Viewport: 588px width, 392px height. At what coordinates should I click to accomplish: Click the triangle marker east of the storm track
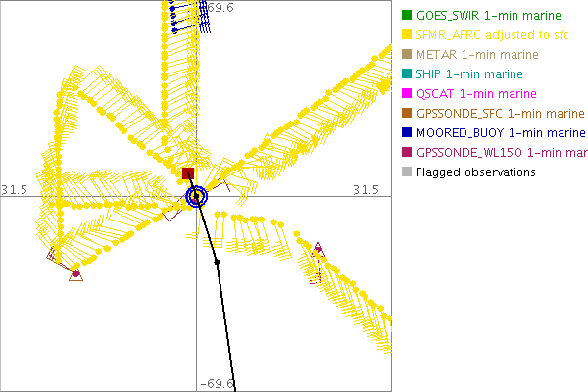pyautogui.click(x=317, y=250)
